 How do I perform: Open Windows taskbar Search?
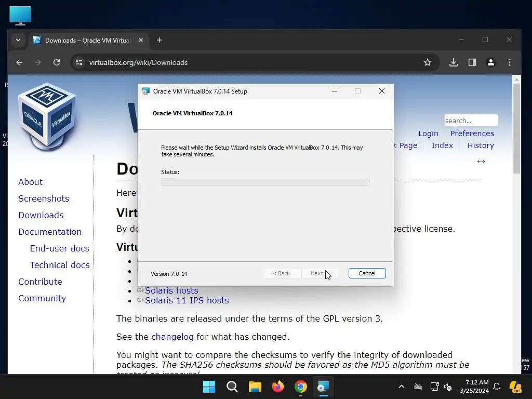pyautogui.click(x=232, y=387)
